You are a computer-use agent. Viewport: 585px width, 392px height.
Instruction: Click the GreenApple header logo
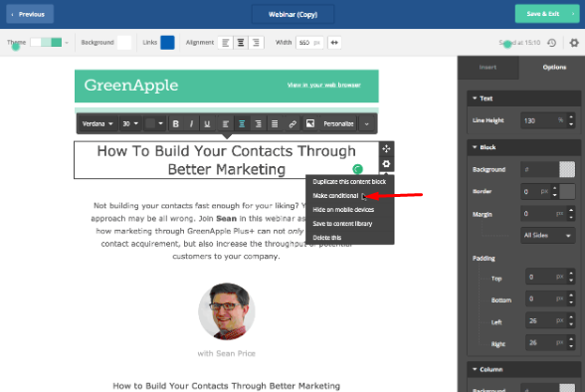pos(131,86)
